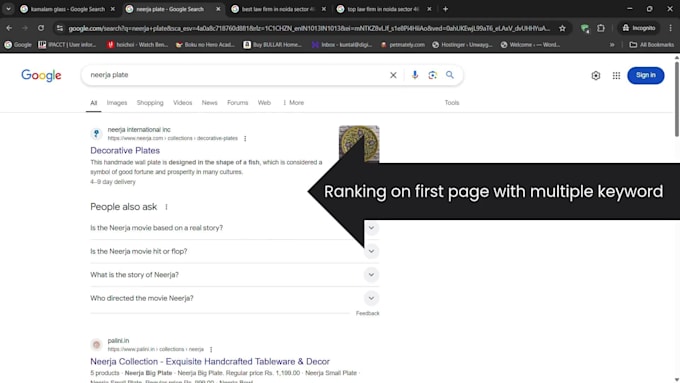Click the Google logo
The image size is (680, 383).
41,75
